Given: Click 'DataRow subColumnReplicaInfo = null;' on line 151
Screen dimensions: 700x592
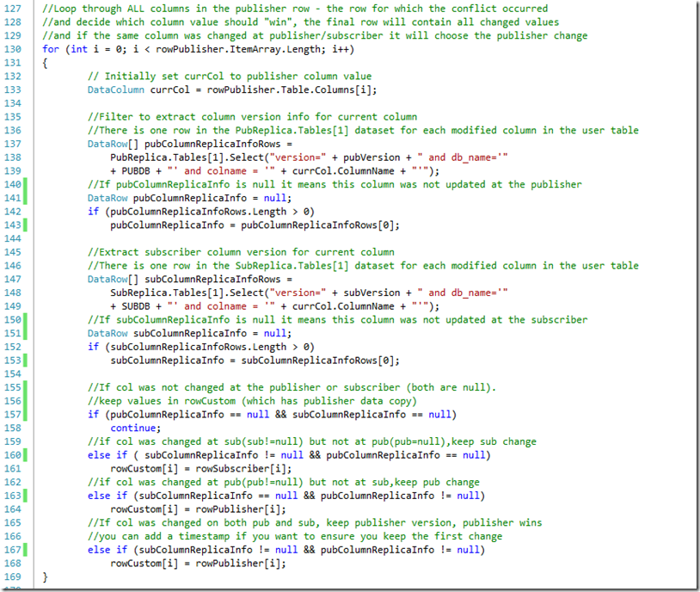Looking at the screenshot, I should pyautogui.click(x=190, y=333).
